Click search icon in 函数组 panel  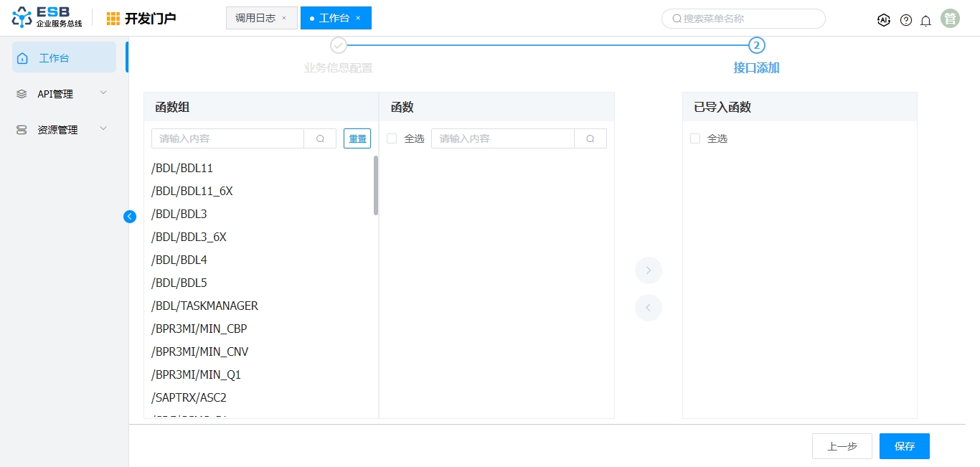pyautogui.click(x=320, y=138)
